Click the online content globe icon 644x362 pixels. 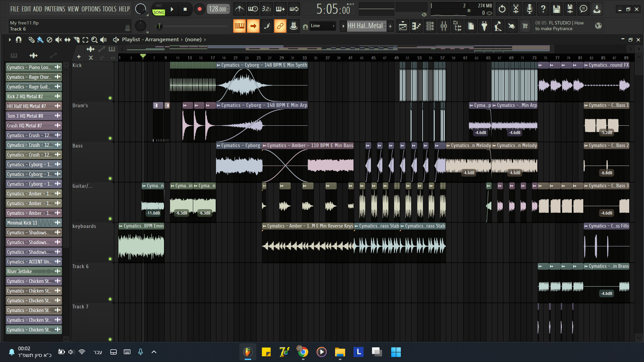click(x=598, y=26)
